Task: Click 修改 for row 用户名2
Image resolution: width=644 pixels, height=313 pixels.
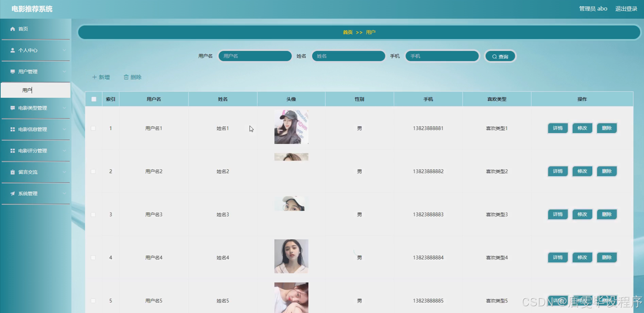Action: pos(582,171)
